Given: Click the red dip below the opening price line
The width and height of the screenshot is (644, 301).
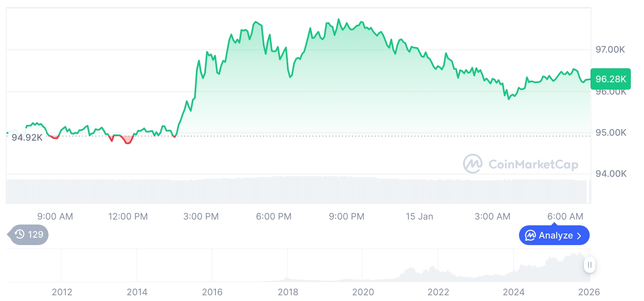Looking at the screenshot, I should [x=128, y=140].
